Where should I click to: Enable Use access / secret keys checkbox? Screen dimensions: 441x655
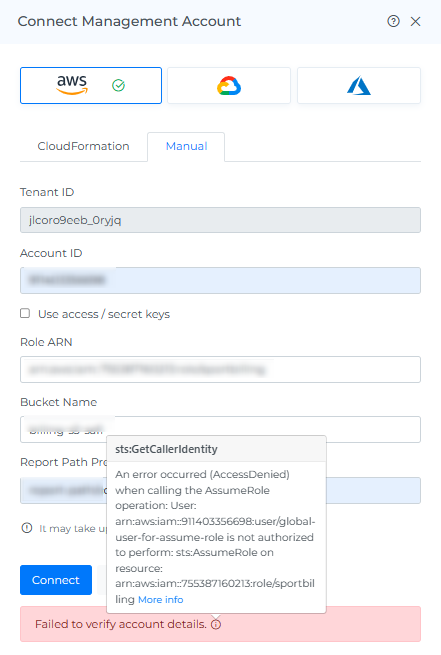(x=25, y=313)
